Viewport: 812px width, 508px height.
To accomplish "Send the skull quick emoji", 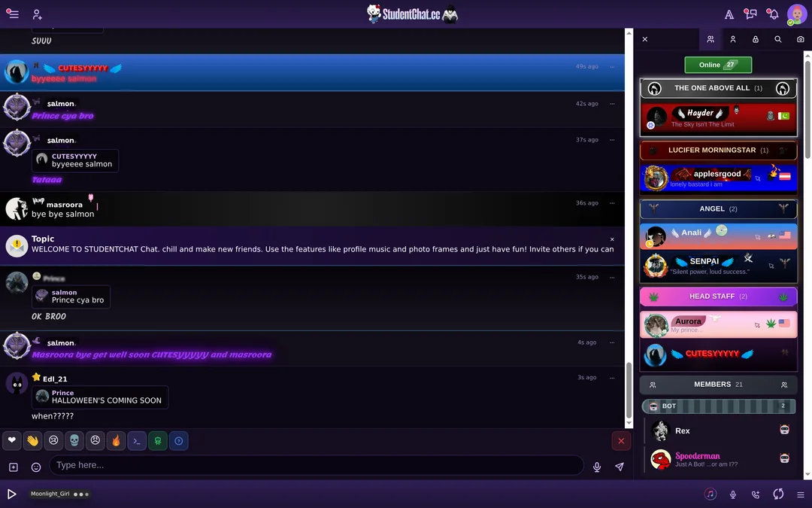I will pos(74,440).
